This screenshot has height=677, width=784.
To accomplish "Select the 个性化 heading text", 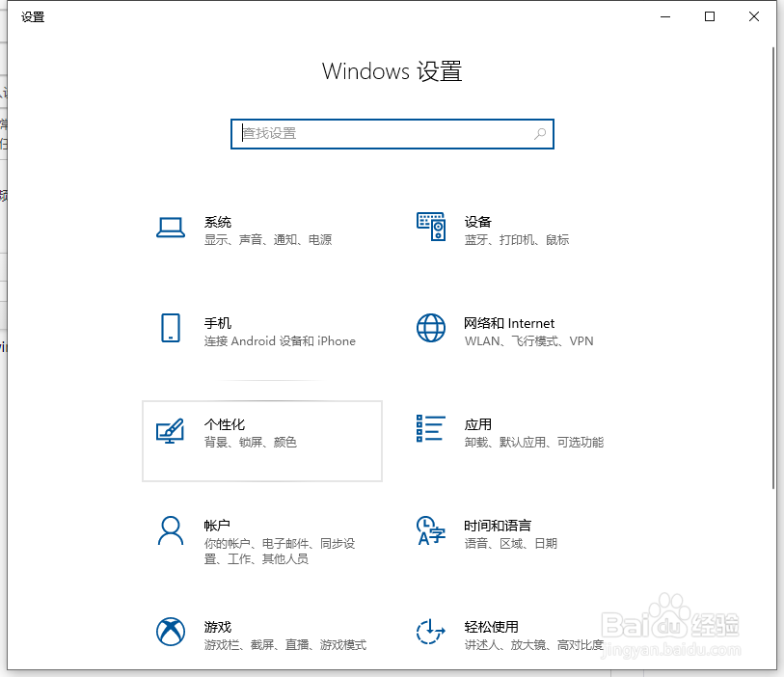I will [225, 424].
